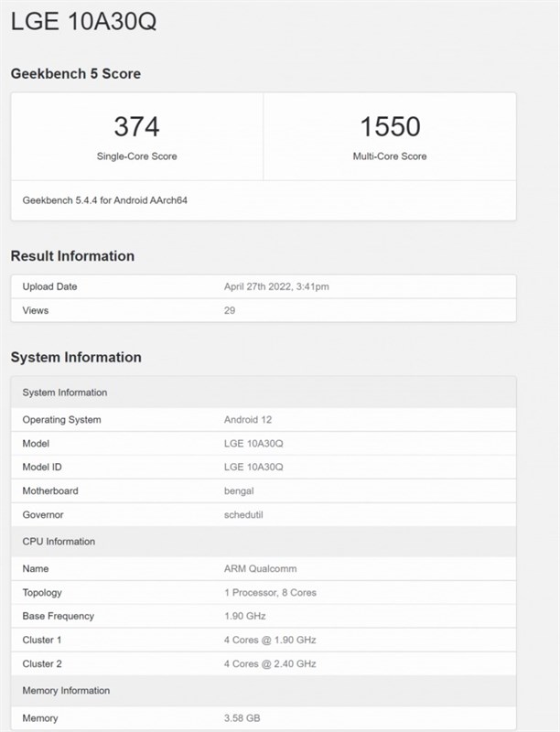Image resolution: width=560 pixels, height=732 pixels.
Task: Click the Multi-Core Score label
Action: click(x=390, y=156)
